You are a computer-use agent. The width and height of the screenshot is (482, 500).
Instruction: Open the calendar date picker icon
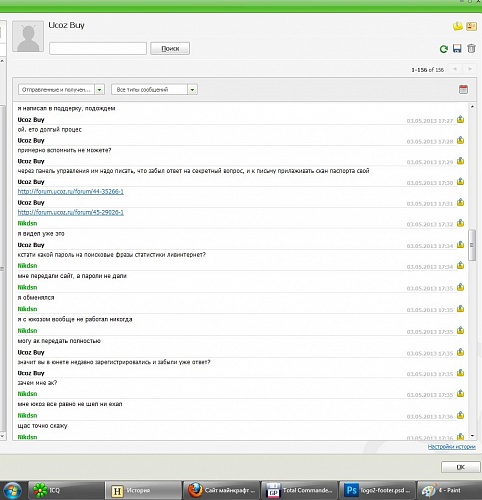pyautogui.click(x=463, y=89)
